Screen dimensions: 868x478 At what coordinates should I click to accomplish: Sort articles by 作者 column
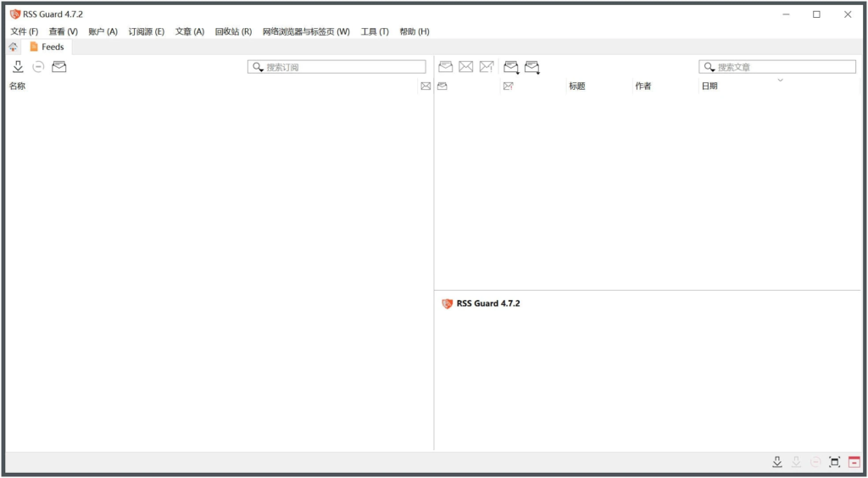(643, 86)
